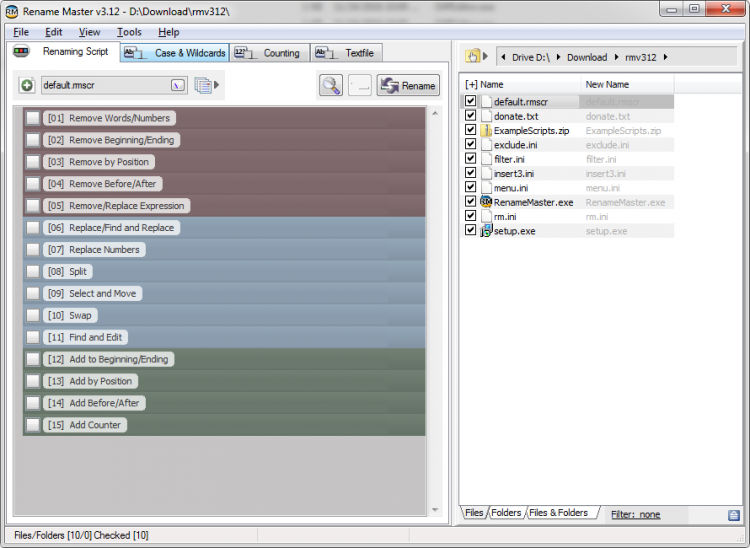Click the small icon inside script name field
The image size is (750, 548).
[177, 86]
